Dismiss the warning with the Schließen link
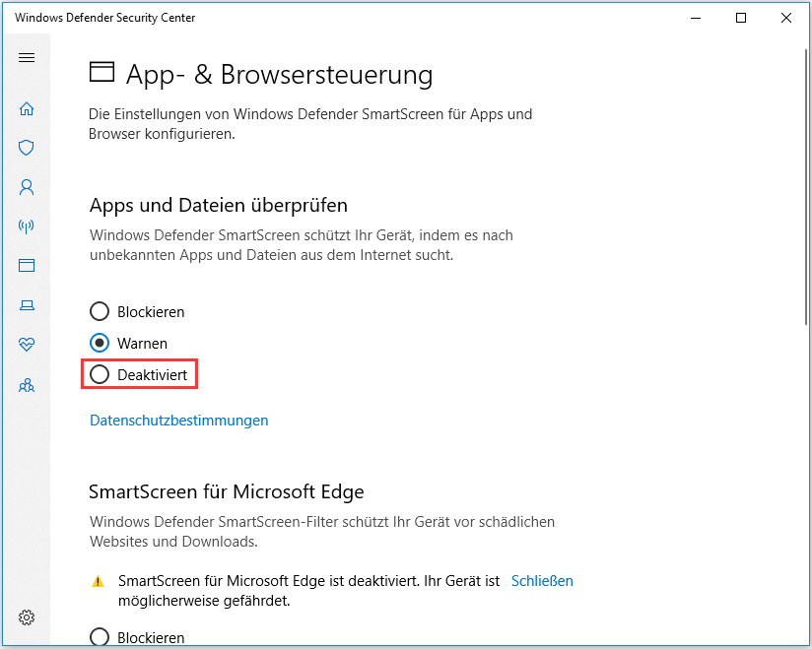812x649 pixels. coord(542,581)
